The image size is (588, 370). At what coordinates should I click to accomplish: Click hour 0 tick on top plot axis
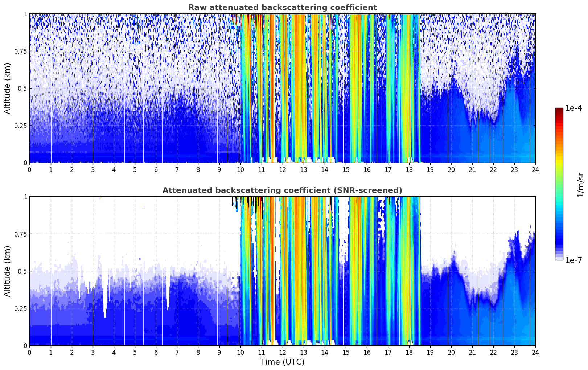(x=30, y=170)
